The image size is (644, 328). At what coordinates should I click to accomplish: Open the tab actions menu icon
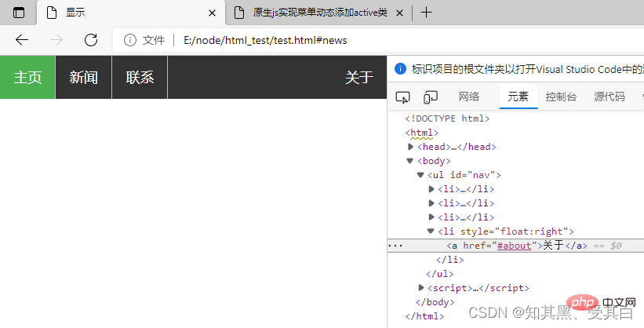click(19, 13)
